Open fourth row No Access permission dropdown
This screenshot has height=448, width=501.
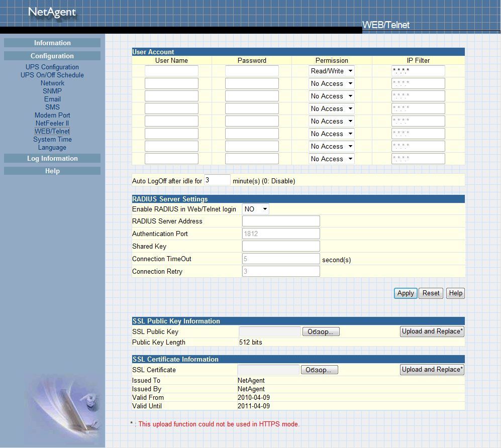(332, 108)
